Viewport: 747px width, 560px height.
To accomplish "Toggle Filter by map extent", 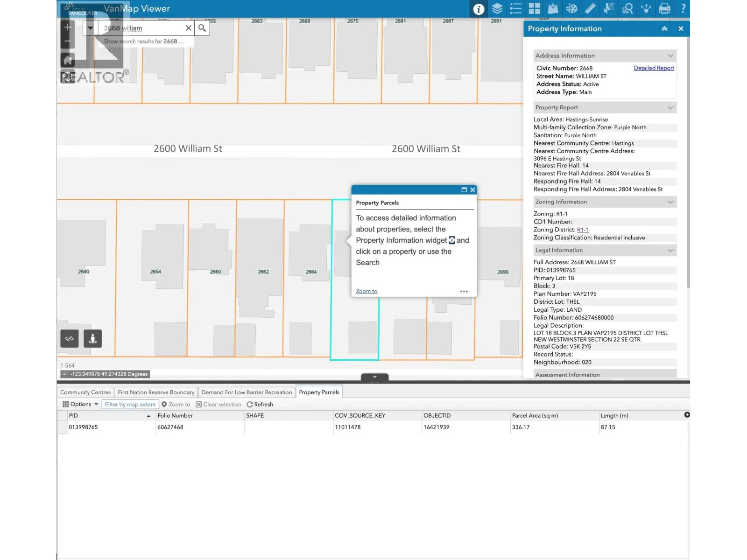I will [x=130, y=405].
